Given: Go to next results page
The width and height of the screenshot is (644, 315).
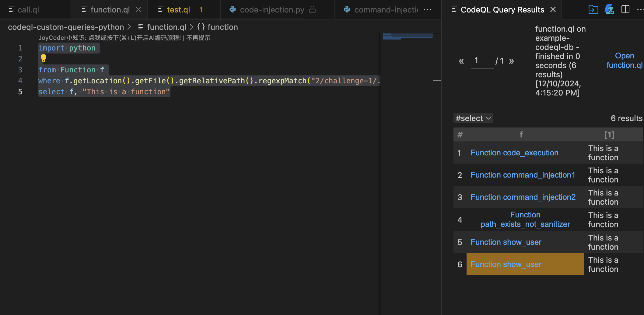Looking at the screenshot, I should [511, 61].
